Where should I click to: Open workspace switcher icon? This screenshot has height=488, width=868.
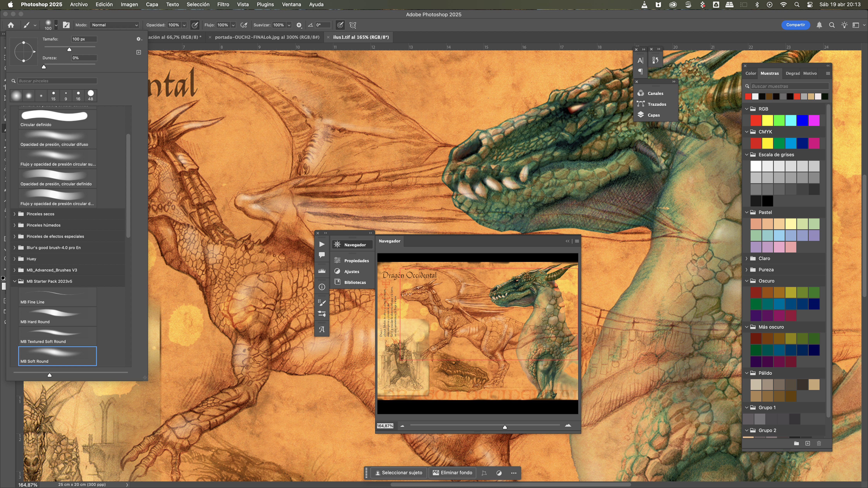coord(856,25)
